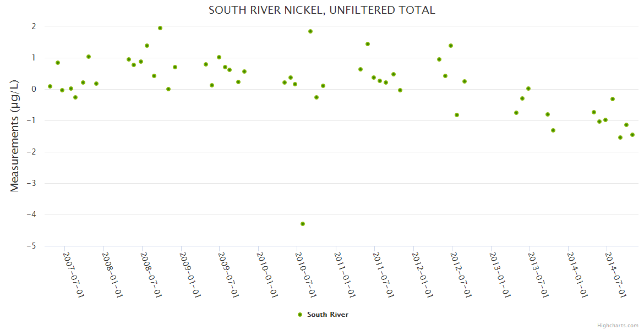This screenshot has height=330, width=644.
Task: Click the Measurements (µg/L) y-axis title
Action: click(x=15, y=136)
